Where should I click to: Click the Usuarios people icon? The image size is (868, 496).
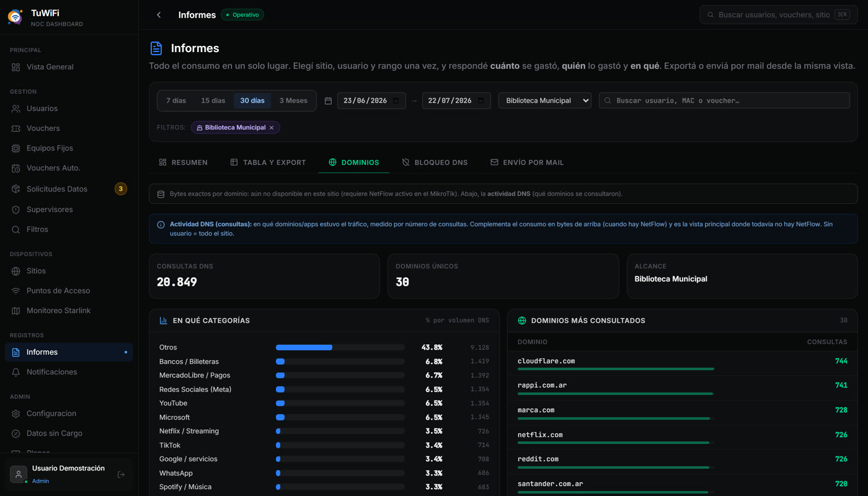pos(16,108)
